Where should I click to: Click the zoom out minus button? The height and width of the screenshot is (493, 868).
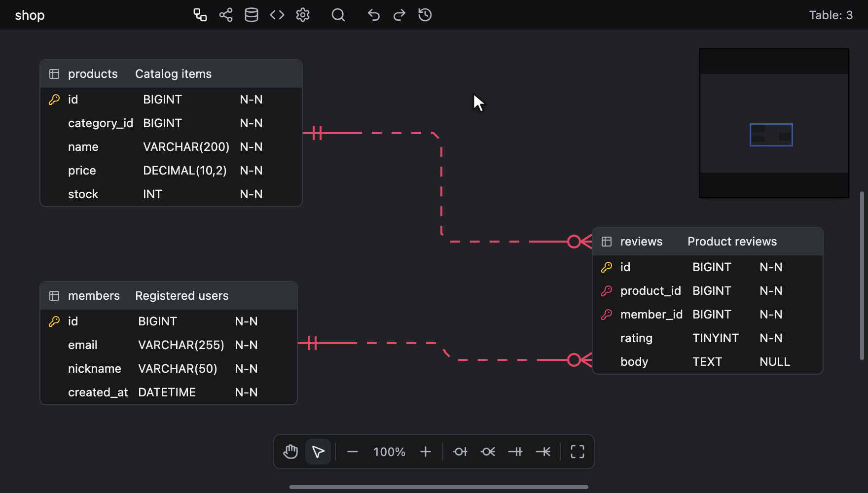tap(353, 452)
